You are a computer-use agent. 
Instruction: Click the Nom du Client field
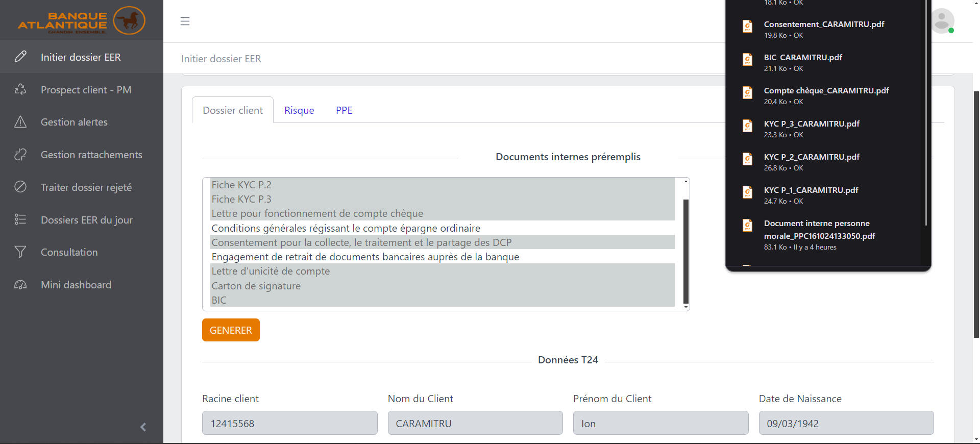(x=475, y=423)
